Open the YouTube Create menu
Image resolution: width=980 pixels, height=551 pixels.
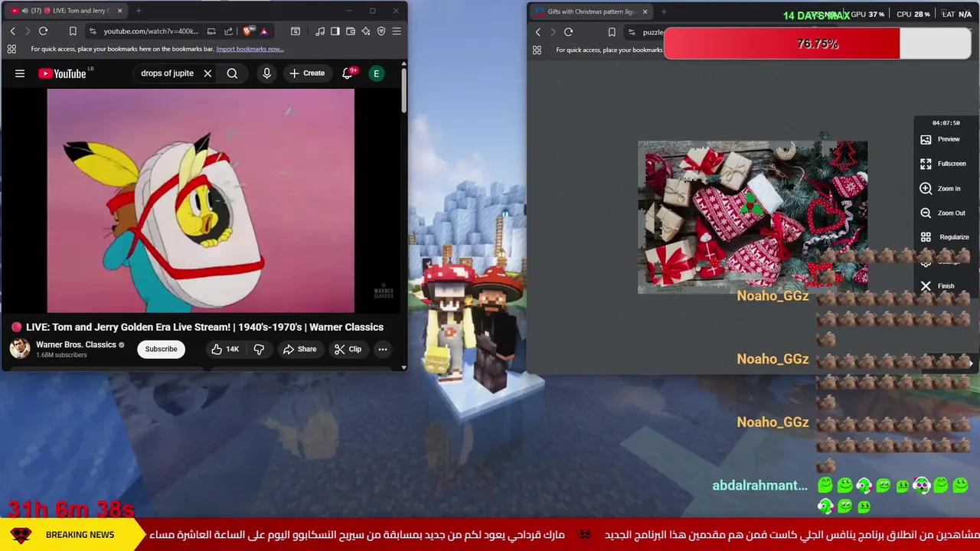pos(307,73)
